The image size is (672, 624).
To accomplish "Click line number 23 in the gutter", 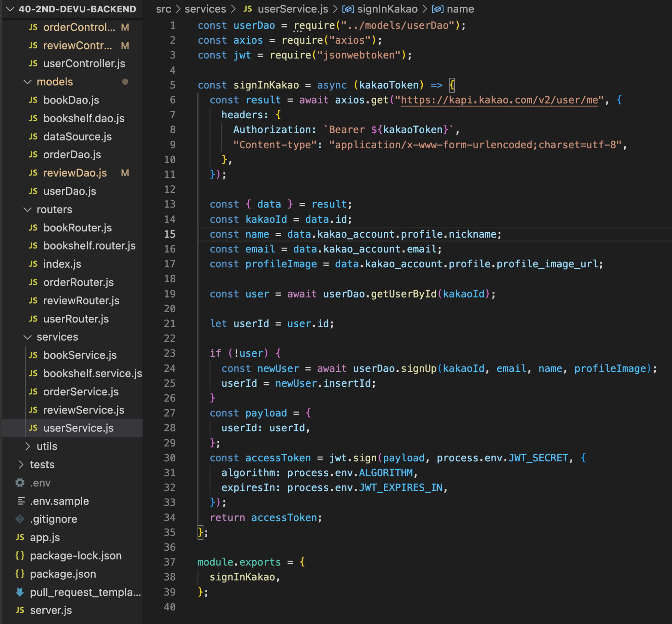I will [170, 353].
